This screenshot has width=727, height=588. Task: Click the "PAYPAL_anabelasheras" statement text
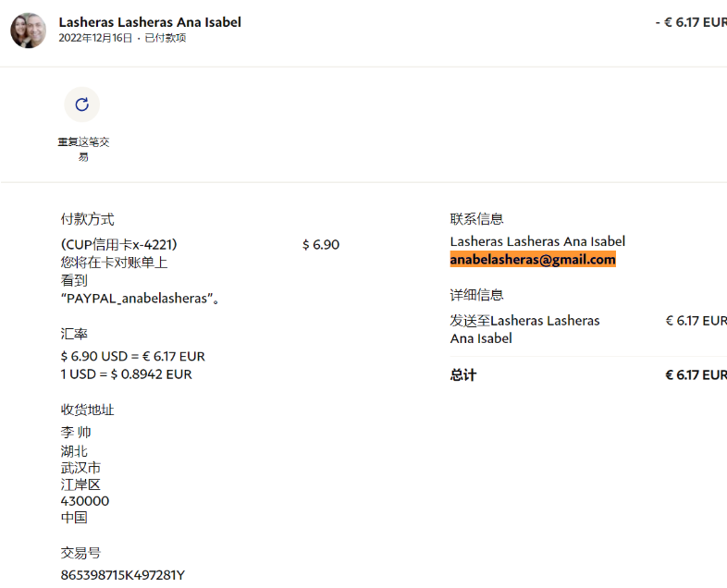pos(137,298)
